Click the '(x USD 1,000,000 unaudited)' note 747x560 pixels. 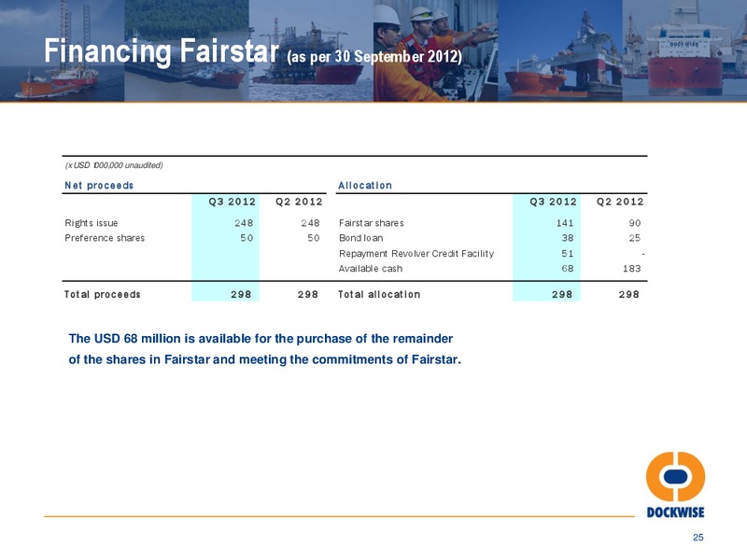[114, 165]
